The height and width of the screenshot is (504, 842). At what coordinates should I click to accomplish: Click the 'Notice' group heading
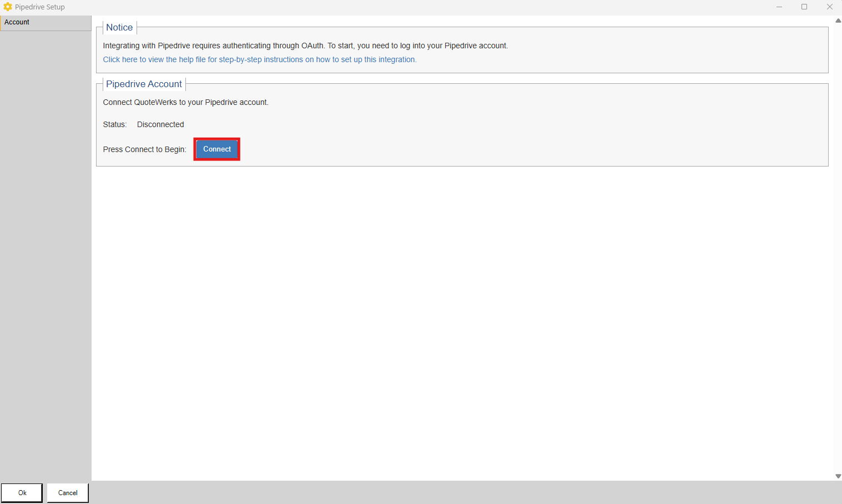(x=119, y=27)
